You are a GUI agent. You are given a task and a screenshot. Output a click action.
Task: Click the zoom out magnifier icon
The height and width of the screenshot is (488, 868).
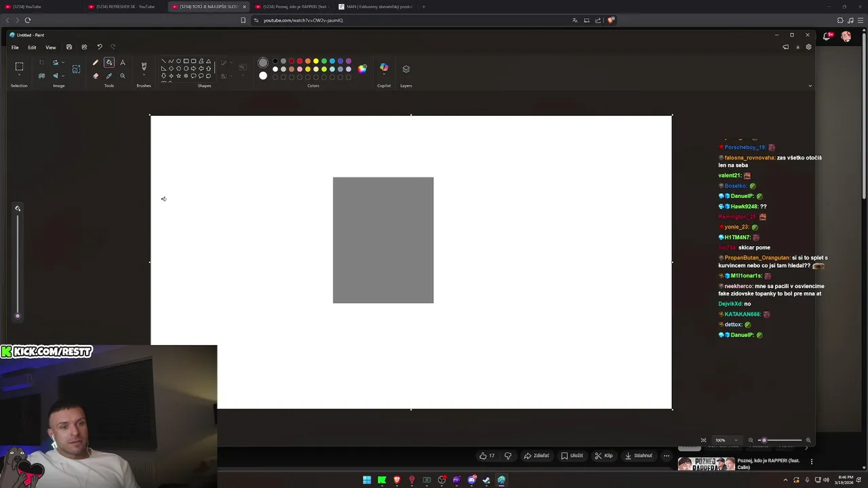(x=751, y=440)
